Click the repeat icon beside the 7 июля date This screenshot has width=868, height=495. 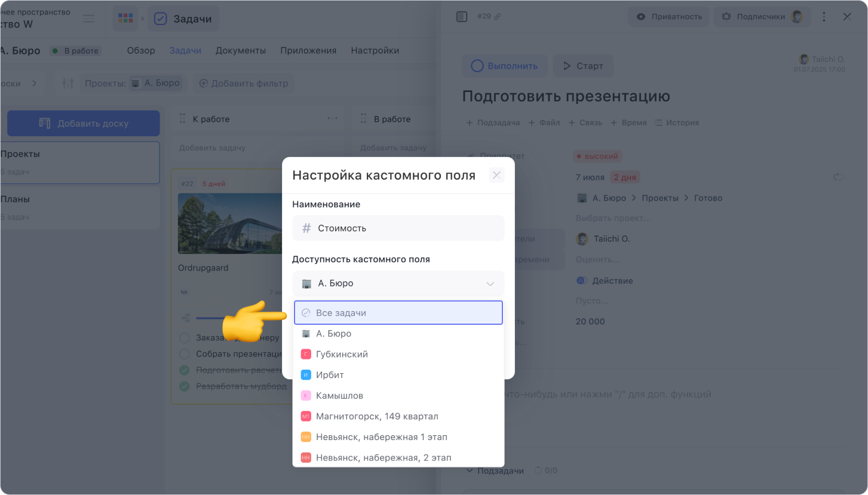(x=839, y=177)
